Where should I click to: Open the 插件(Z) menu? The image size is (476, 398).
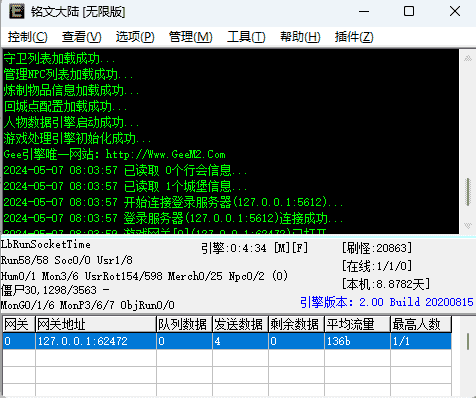pyautogui.click(x=354, y=37)
